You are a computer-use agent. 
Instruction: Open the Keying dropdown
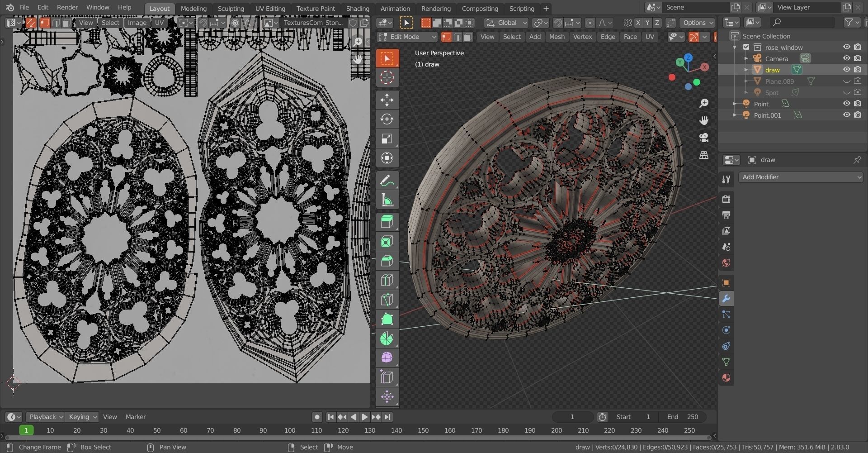(82, 417)
